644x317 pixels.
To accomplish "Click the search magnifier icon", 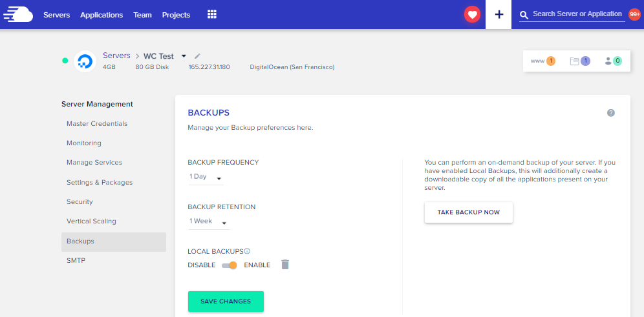I will pos(524,15).
